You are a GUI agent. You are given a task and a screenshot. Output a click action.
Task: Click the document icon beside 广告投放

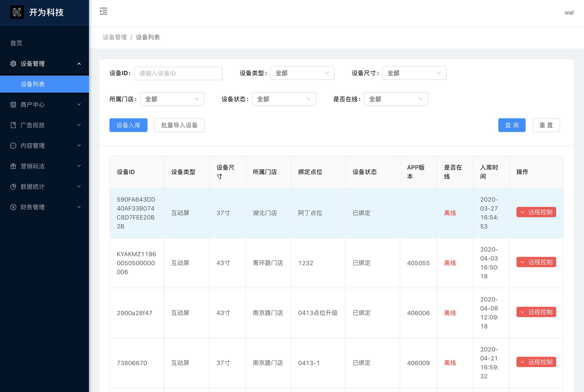coord(13,125)
